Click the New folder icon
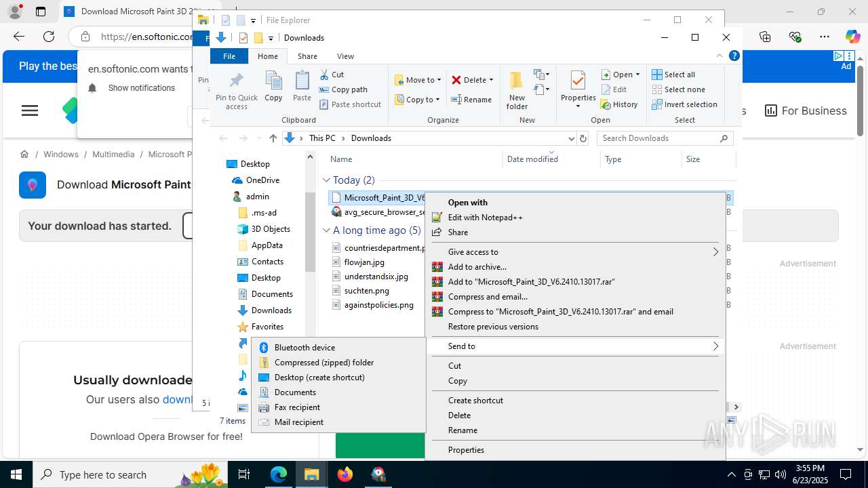Viewport: 868px width, 488px height. point(517,90)
